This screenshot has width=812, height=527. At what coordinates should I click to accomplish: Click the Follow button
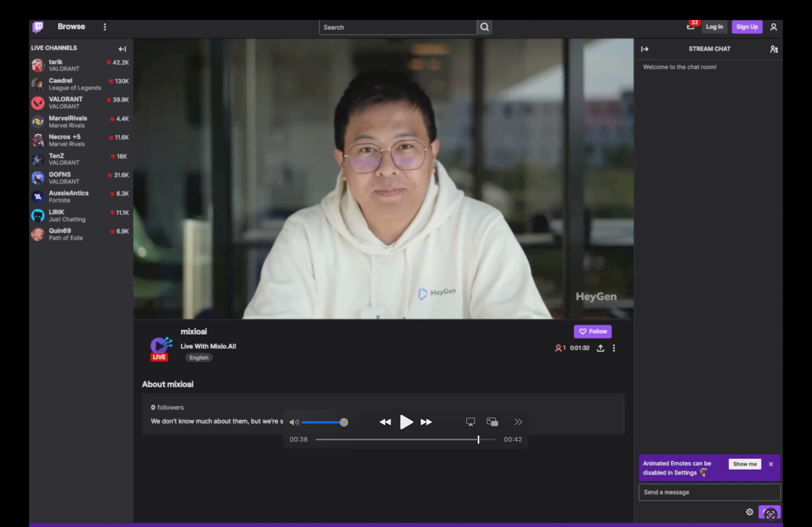point(592,331)
